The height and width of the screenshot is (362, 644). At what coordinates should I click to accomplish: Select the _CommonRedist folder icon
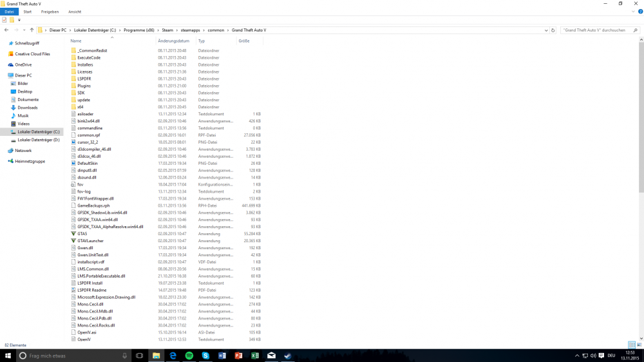[x=73, y=50]
